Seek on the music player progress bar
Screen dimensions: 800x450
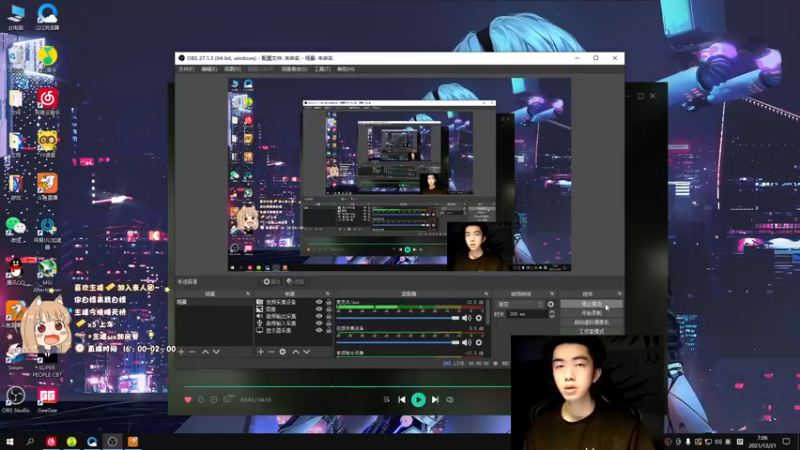[347, 386]
